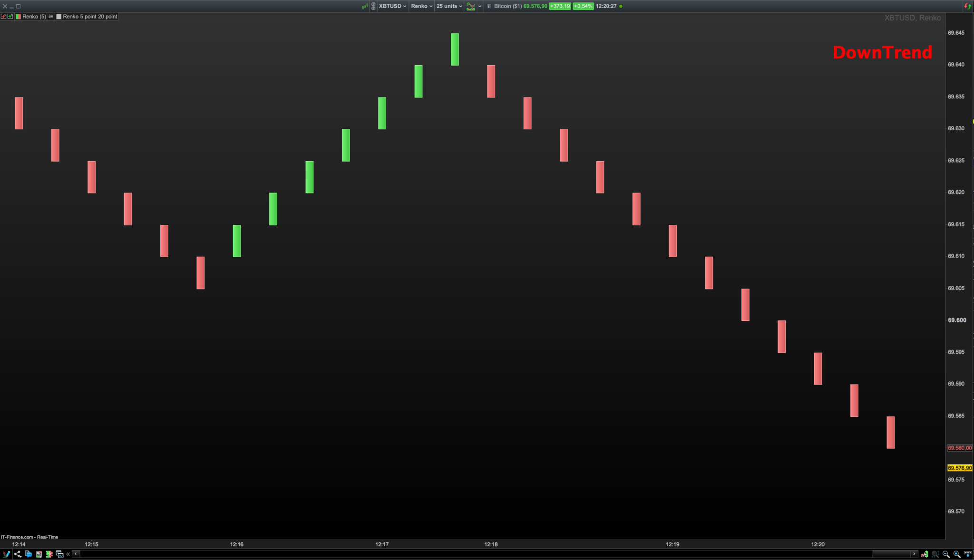Click the instrument info 'i' icon near Bitcoin
The height and width of the screenshot is (560, 974).
(488, 6)
